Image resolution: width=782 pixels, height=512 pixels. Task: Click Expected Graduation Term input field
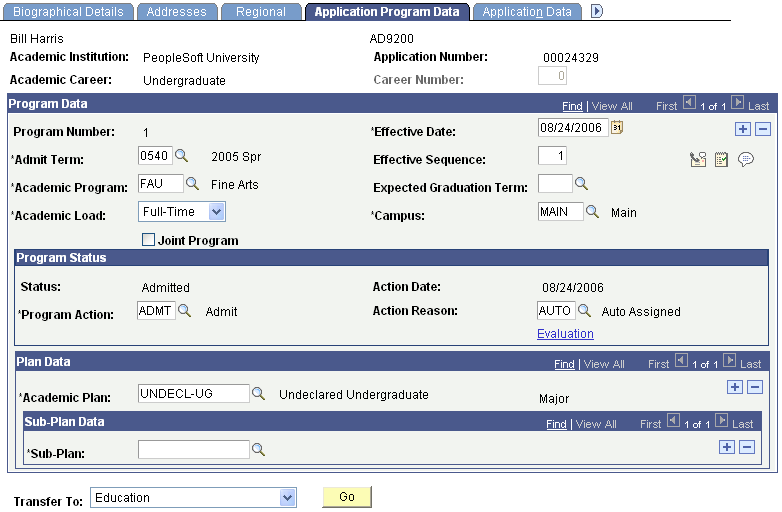click(x=555, y=183)
